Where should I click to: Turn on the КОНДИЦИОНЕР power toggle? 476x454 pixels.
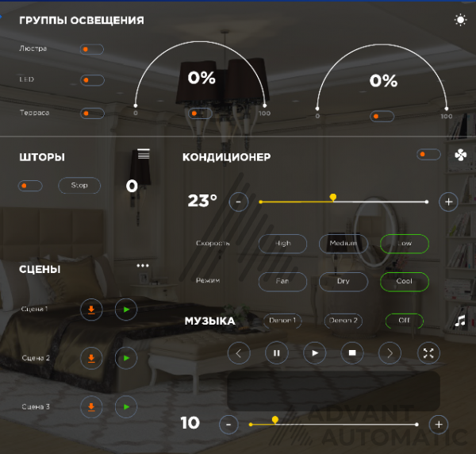pos(428,154)
